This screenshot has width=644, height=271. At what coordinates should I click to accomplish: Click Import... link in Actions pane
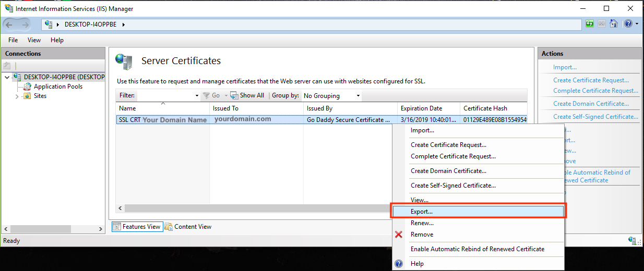[565, 67]
